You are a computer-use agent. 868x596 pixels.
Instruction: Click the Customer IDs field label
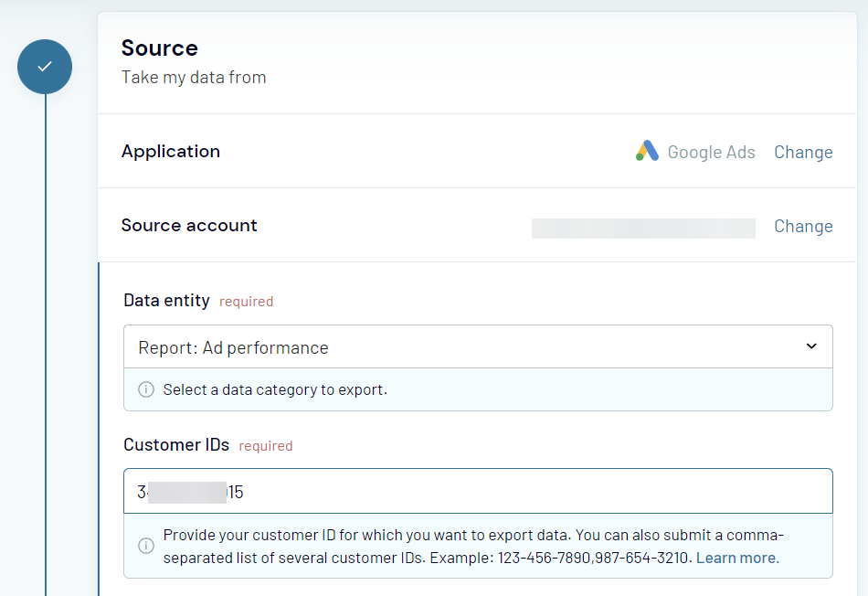(176, 445)
